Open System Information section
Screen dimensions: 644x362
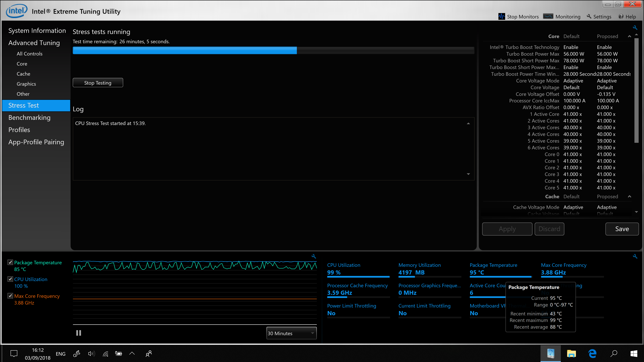point(37,31)
